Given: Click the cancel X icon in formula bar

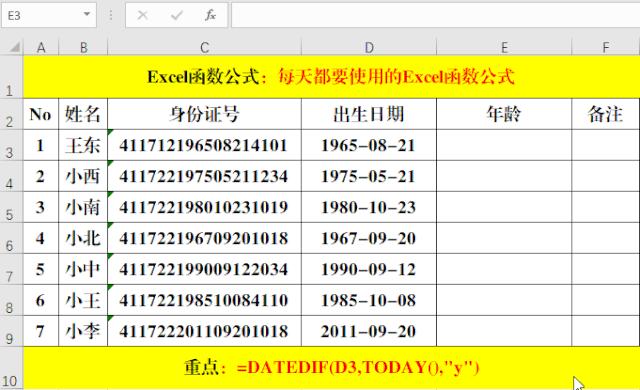Looking at the screenshot, I should click(142, 16).
